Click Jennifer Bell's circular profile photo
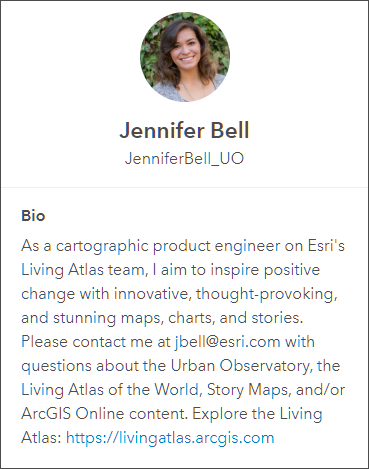The width and height of the screenshot is (369, 469). tap(185, 57)
